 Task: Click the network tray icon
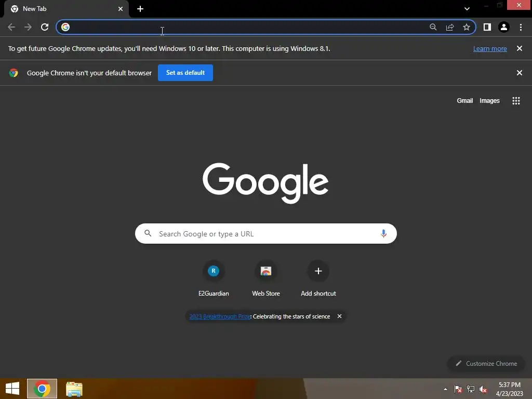(471, 389)
